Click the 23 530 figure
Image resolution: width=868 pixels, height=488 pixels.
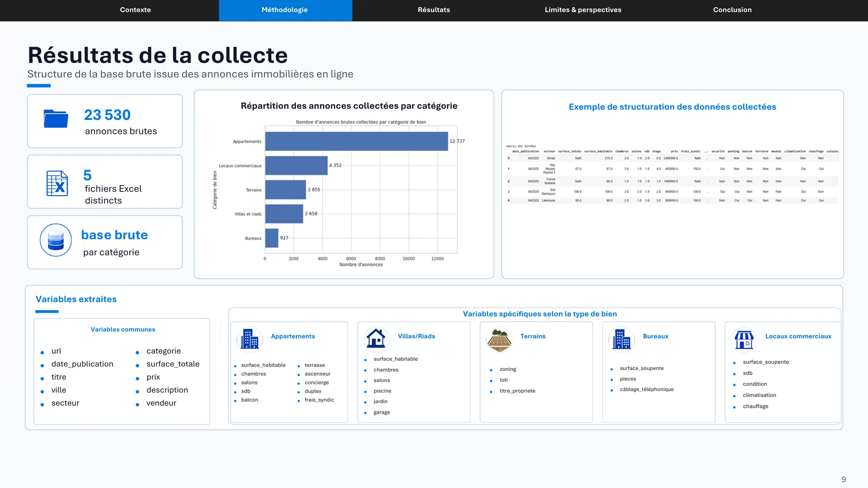tap(107, 115)
